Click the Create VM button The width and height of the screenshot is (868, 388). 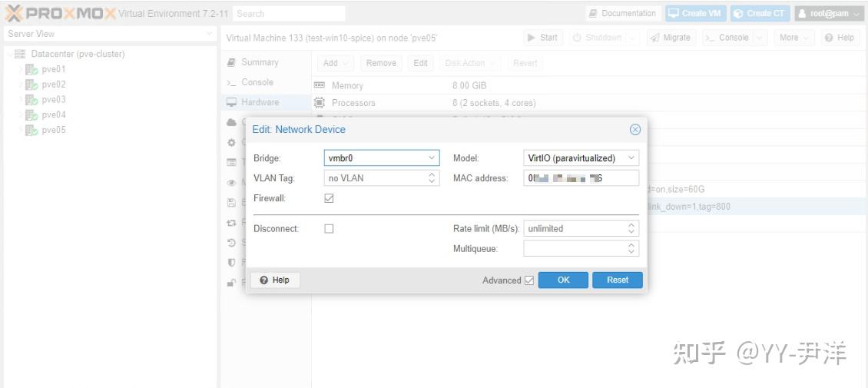(x=696, y=13)
